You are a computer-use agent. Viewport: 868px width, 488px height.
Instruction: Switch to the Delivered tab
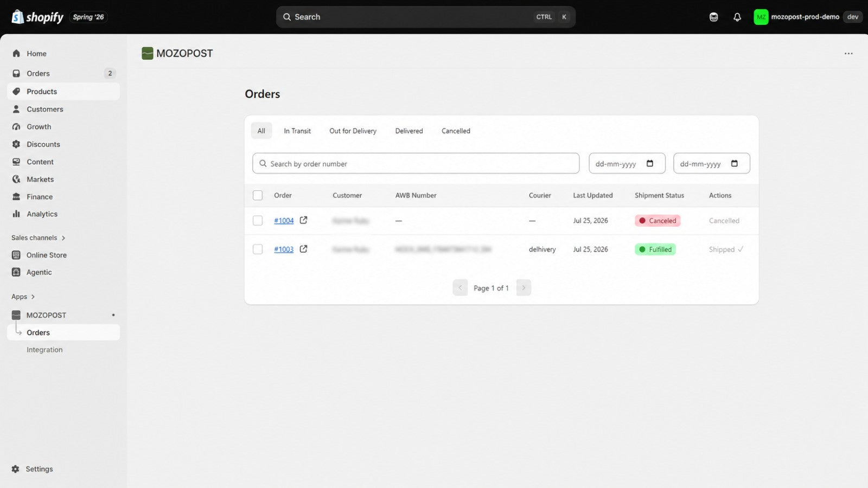(409, 131)
